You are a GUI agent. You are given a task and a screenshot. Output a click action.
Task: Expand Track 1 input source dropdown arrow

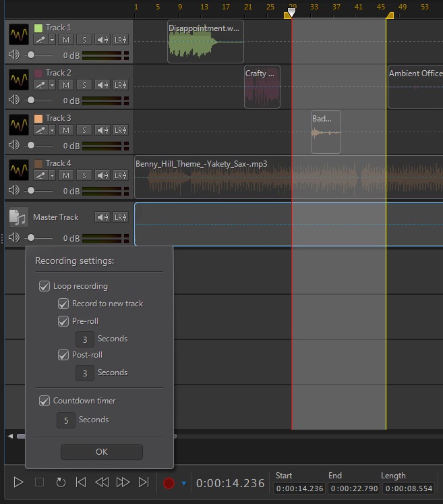pyautogui.click(x=52, y=40)
